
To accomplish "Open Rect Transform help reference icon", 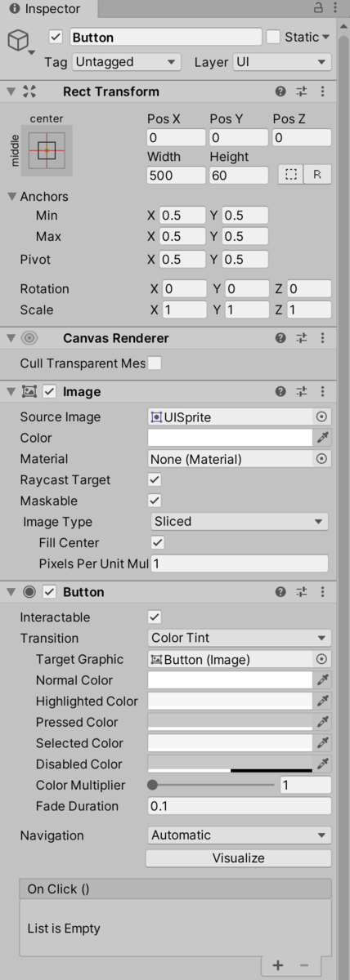I will 281,91.
